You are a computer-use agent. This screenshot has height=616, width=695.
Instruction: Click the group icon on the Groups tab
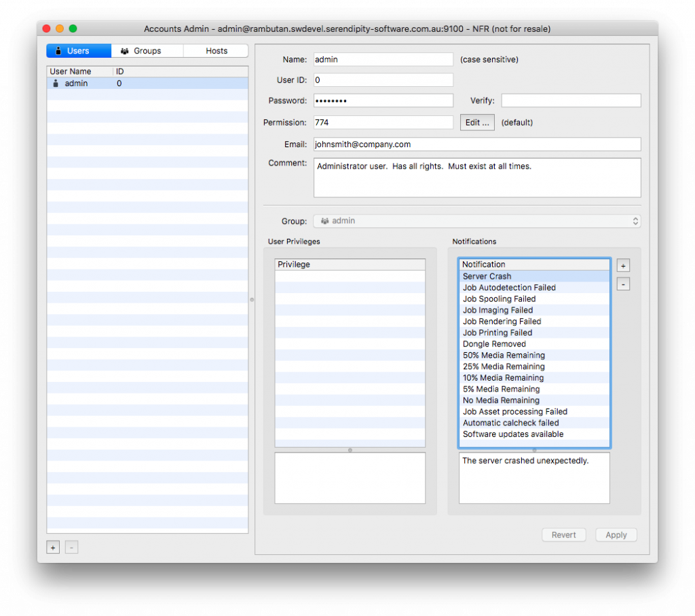click(x=124, y=50)
